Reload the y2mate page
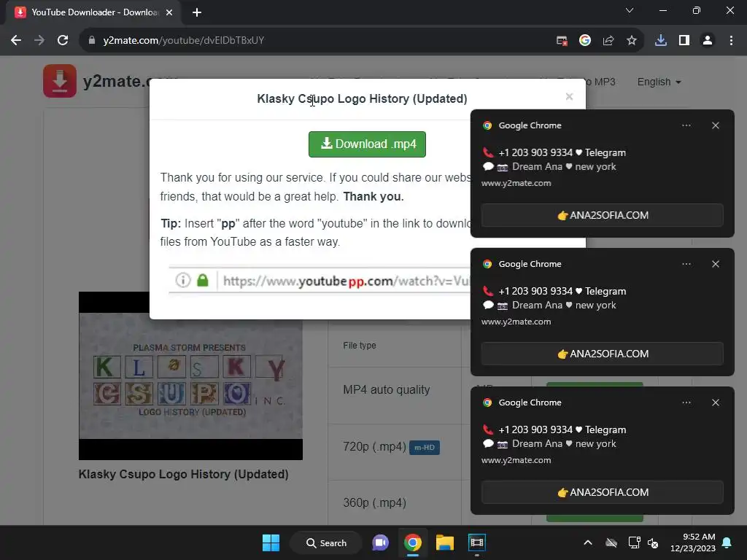The height and width of the screenshot is (560, 747). pos(63,41)
